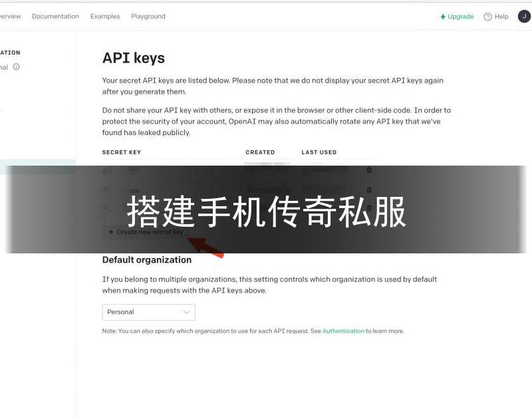
Task: Click the 'API keys' page heading
Action: (134, 59)
